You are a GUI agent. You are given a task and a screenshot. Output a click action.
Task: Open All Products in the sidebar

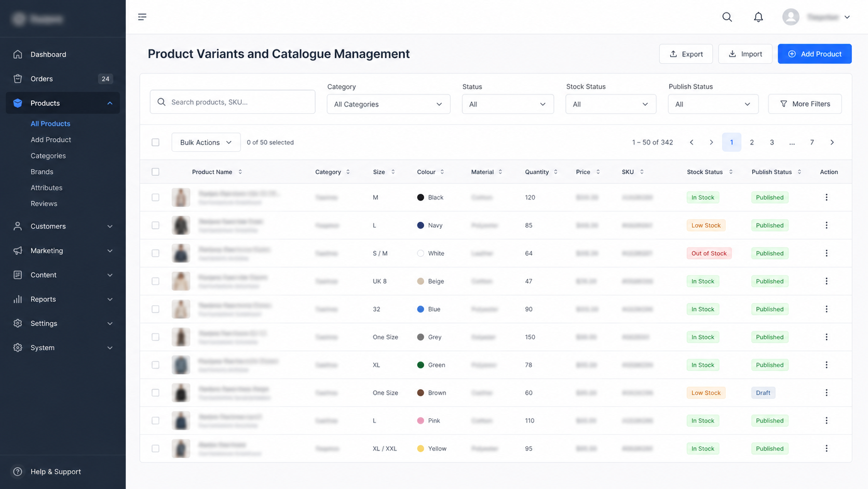(50, 124)
